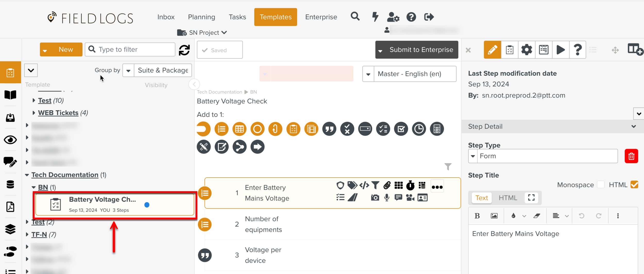
Task: Switch to the HTML editor tab
Action: pos(508,198)
